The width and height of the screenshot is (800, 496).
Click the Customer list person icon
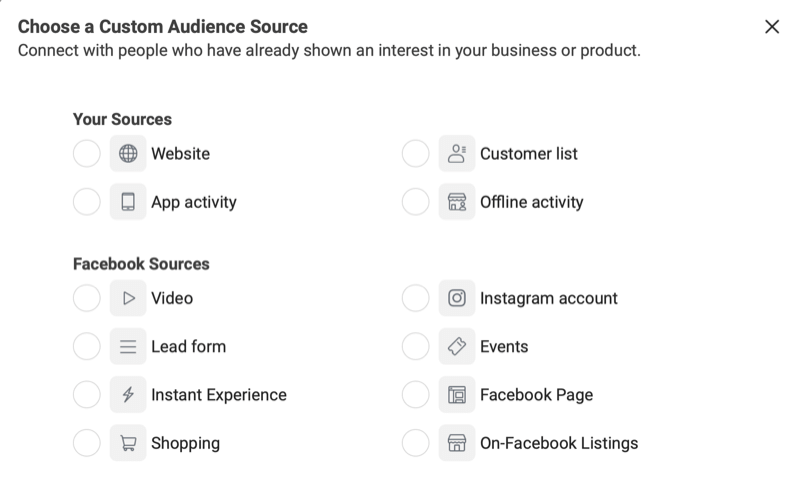(457, 154)
